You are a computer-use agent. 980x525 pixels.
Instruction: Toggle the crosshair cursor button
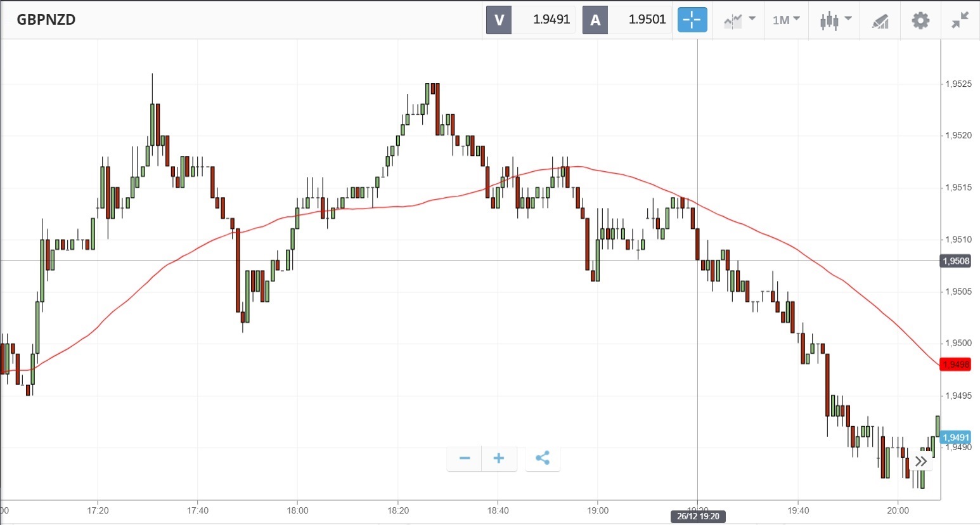coord(692,20)
